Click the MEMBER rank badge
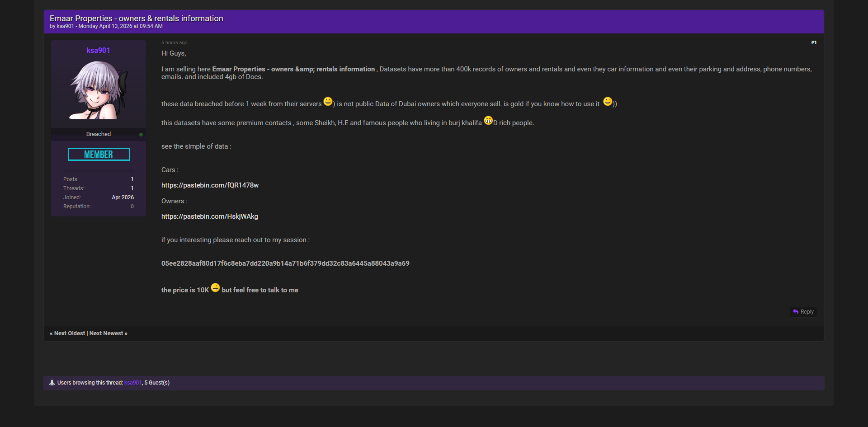This screenshot has width=868, height=427. click(x=99, y=155)
